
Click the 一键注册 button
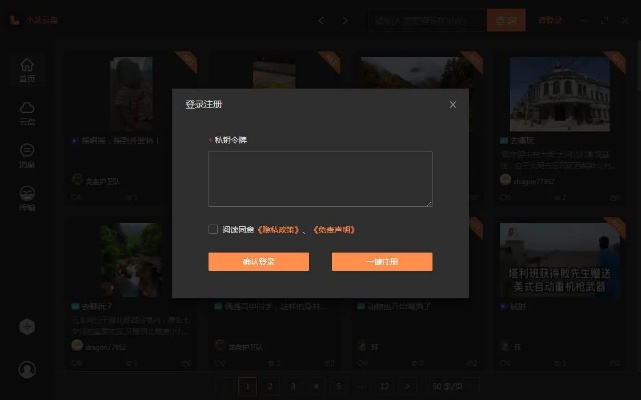coord(382,262)
